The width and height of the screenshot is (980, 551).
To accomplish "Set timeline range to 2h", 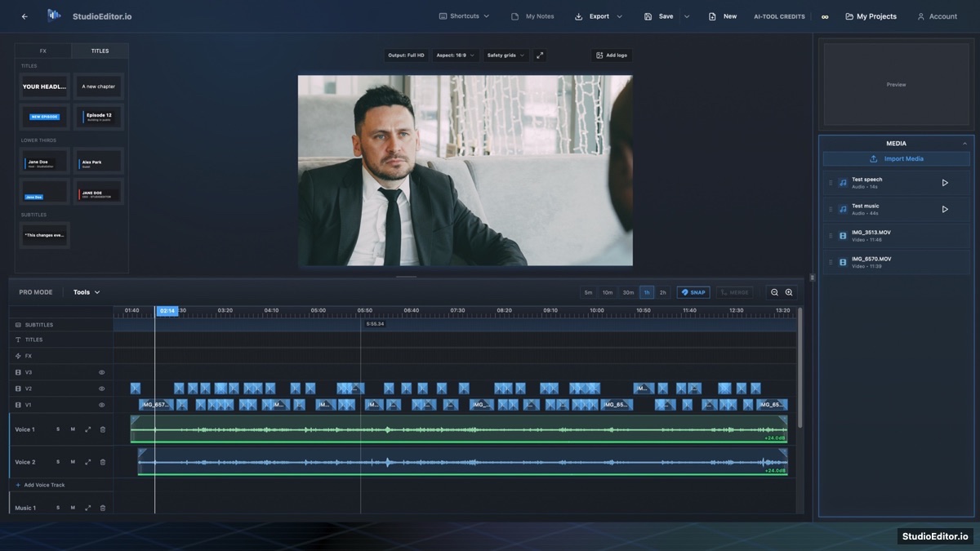I will click(663, 292).
